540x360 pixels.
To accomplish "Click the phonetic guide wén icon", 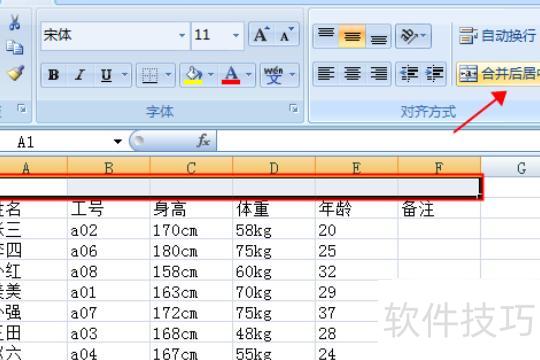I will pos(274,75).
